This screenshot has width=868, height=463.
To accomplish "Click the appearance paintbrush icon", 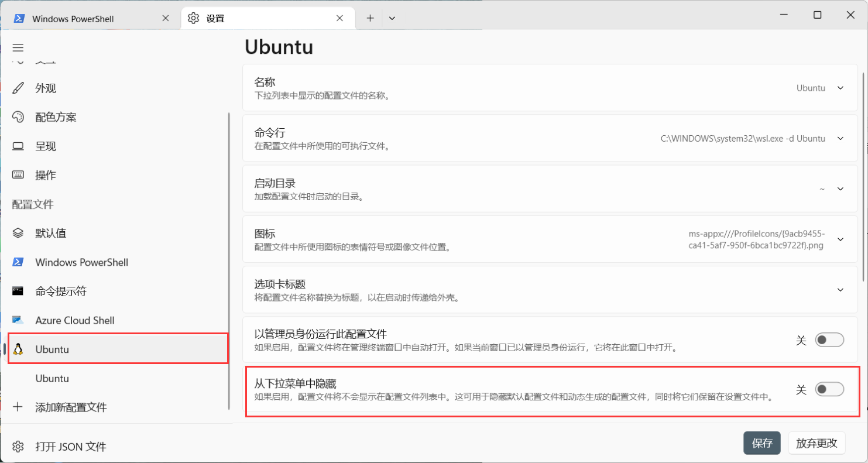I will [x=18, y=88].
